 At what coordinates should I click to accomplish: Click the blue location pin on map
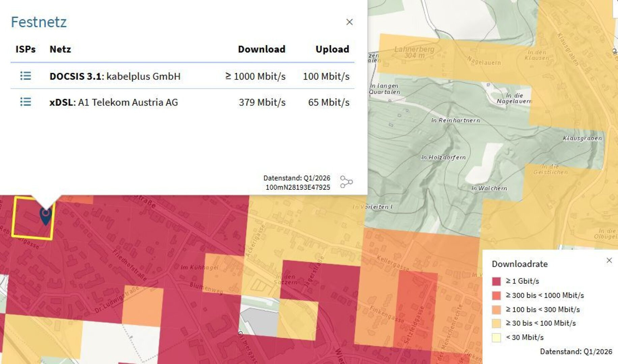(46, 216)
